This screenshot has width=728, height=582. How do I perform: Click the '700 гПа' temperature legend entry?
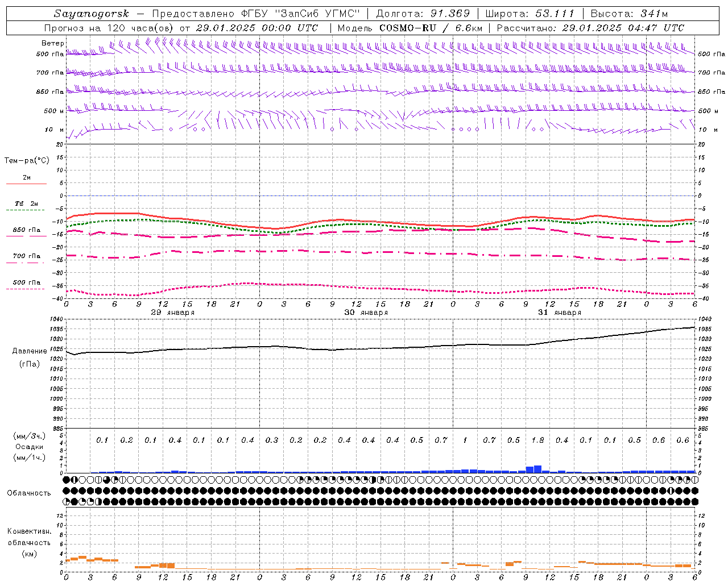tap(26, 256)
